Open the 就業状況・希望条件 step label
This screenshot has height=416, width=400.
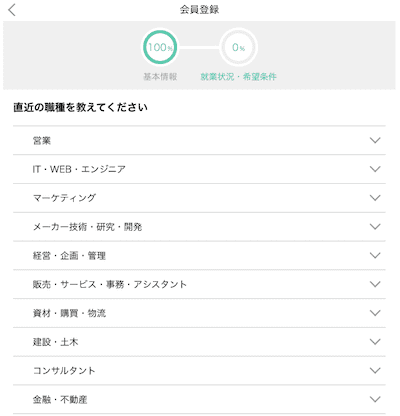238,77
